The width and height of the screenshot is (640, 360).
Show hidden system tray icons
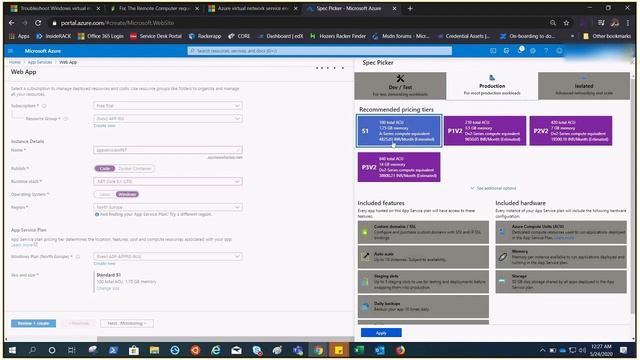(542, 350)
